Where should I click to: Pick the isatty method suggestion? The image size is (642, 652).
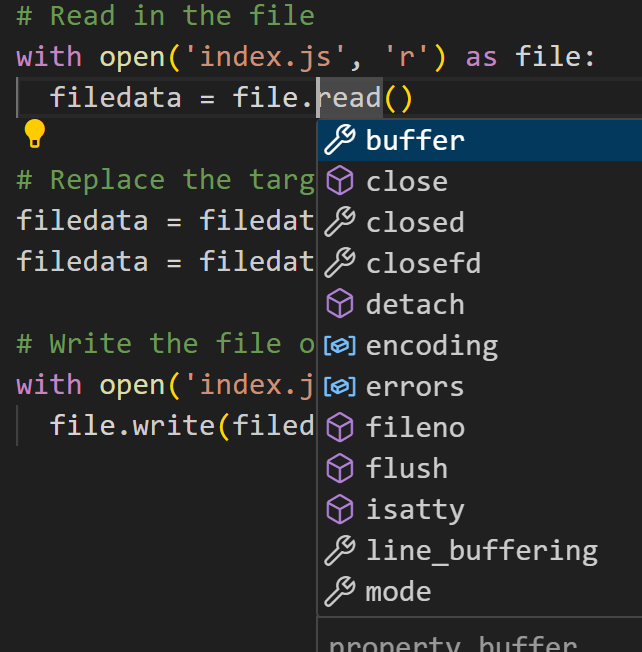coord(480,509)
